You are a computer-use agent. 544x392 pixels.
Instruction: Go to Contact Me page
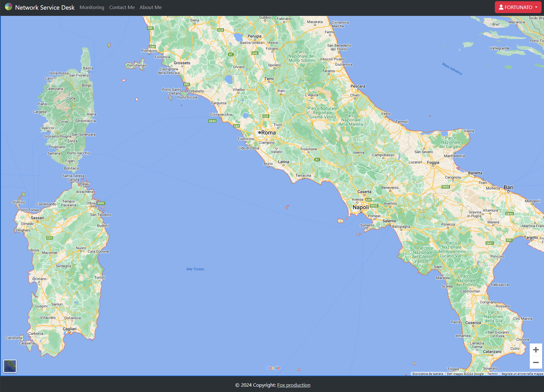click(122, 7)
